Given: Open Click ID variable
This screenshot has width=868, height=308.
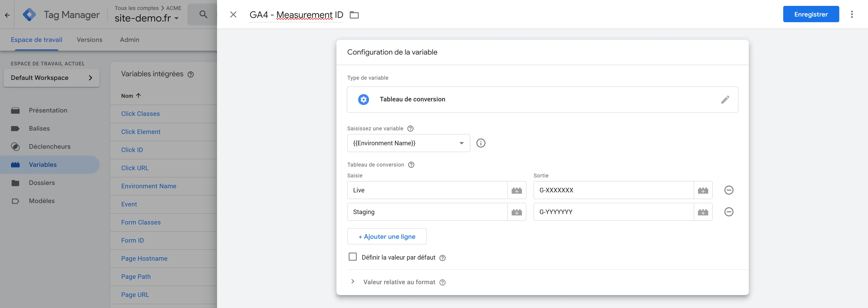Looking at the screenshot, I should coord(132,150).
